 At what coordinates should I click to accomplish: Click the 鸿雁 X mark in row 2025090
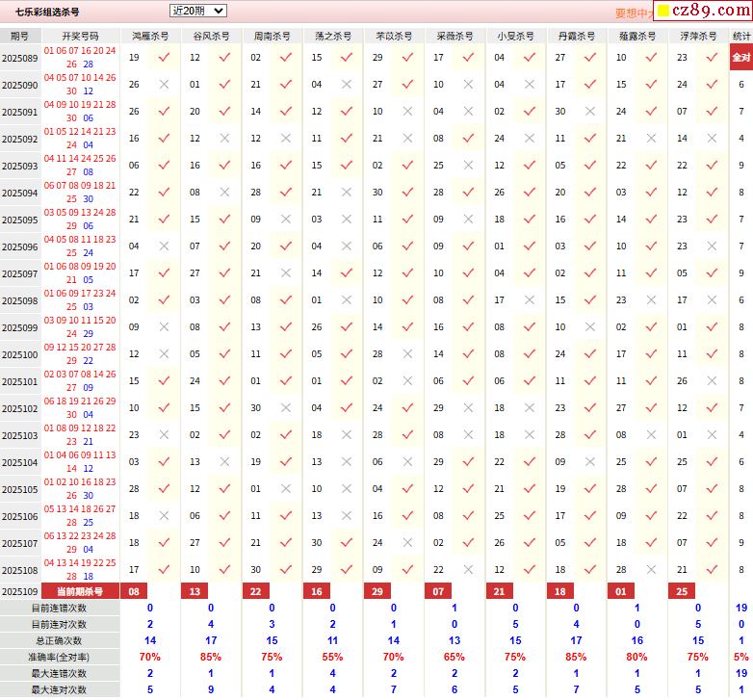(x=165, y=84)
